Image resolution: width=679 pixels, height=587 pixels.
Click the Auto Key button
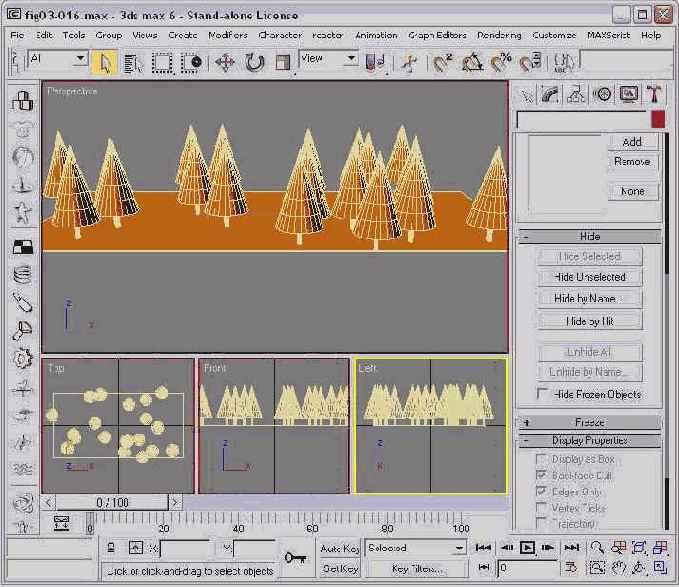point(339,548)
